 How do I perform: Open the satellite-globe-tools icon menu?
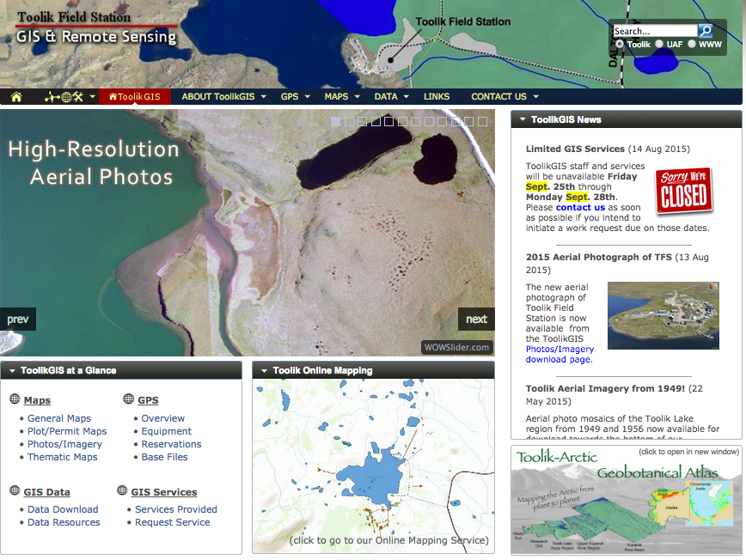[70, 97]
